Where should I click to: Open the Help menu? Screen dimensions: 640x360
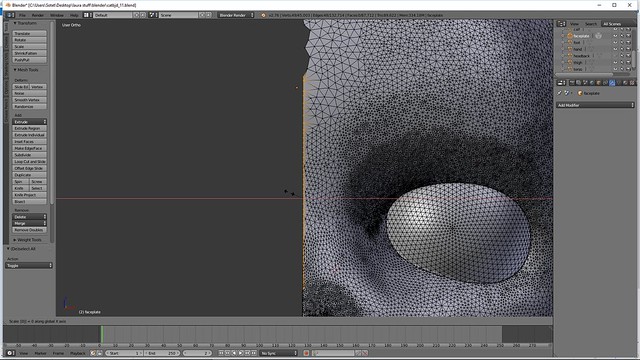tap(74, 15)
